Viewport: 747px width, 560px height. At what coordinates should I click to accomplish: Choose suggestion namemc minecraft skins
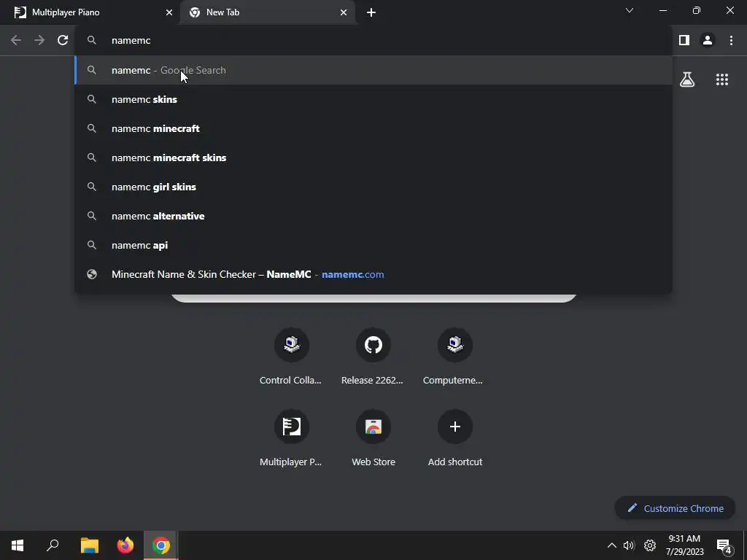(x=373, y=157)
